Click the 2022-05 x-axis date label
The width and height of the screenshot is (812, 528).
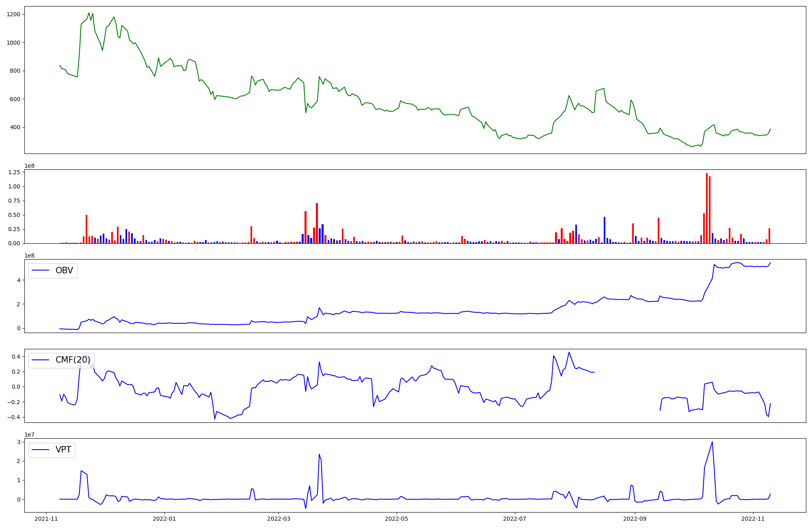point(396,519)
